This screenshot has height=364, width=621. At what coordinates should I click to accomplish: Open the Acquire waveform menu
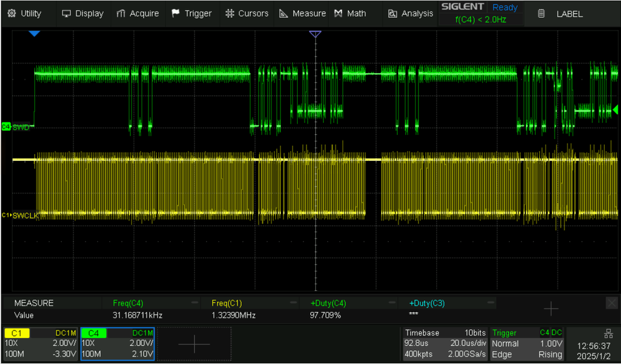pyautogui.click(x=137, y=14)
